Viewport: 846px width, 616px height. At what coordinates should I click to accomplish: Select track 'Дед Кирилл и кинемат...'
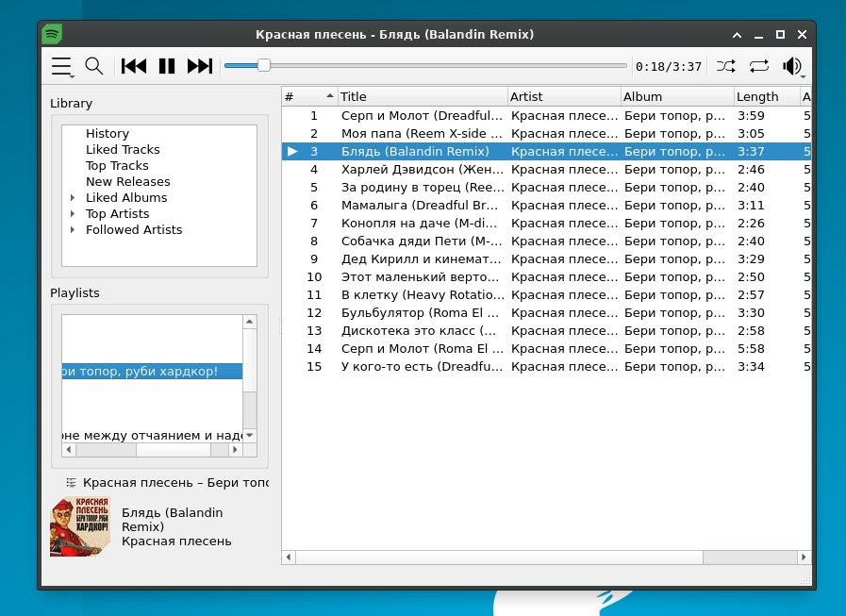(x=546, y=259)
